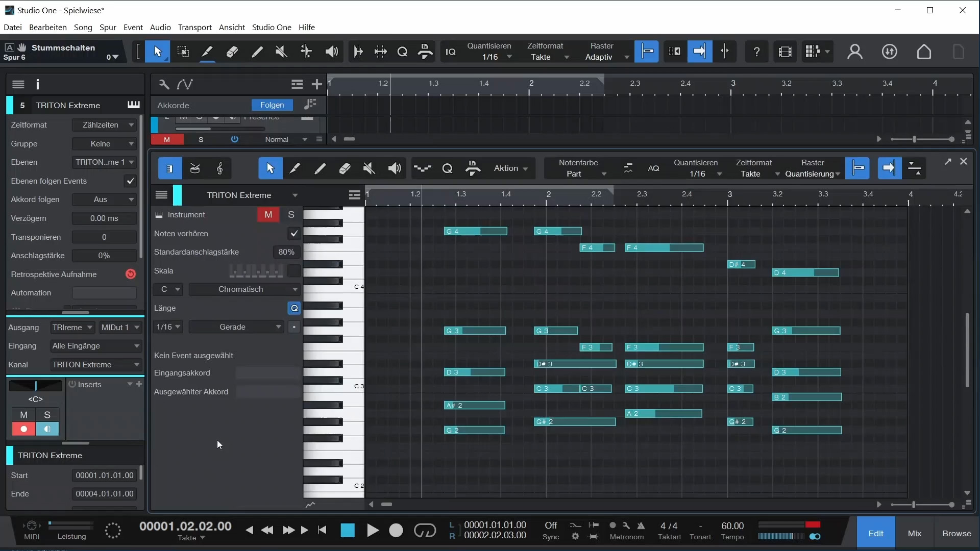Toggle the Folgen chord follow button
Screen dimensions: 980x551
pyautogui.click(x=272, y=105)
